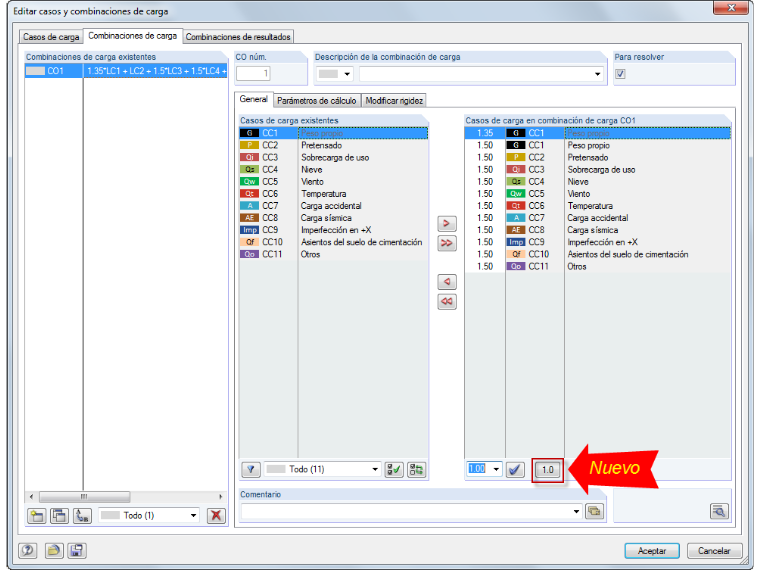Select the AE icon for CC8 Carga sísmica
This screenshot has width=760, height=570.
pos(249,218)
